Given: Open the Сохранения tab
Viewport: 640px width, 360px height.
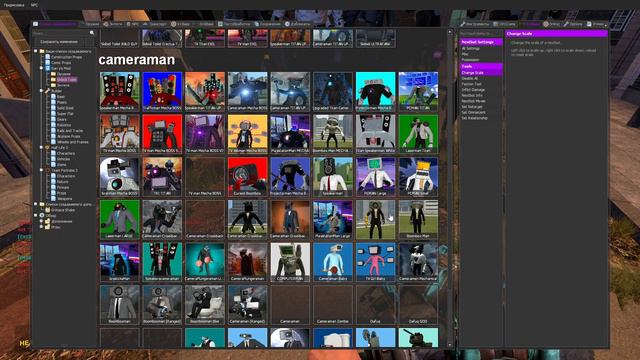Looking at the screenshot, I should 268,24.
